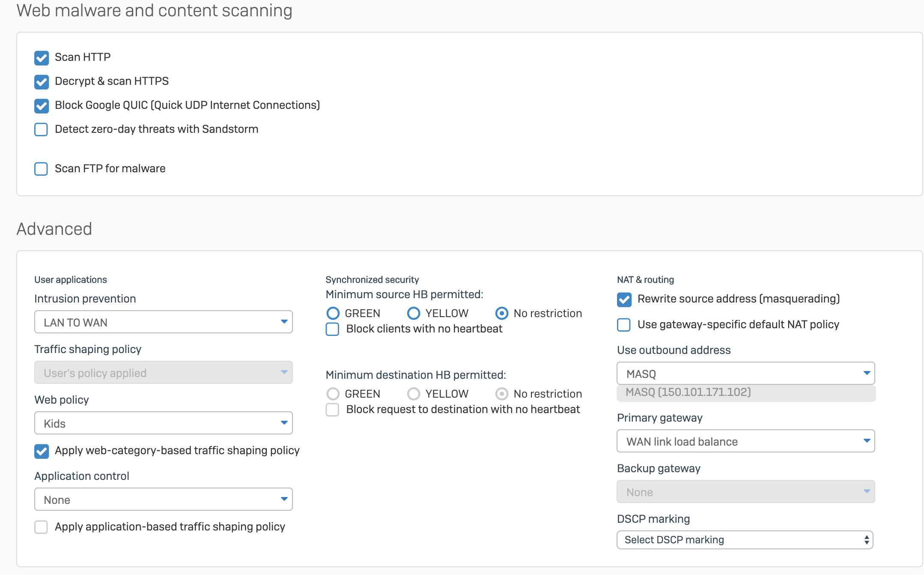924x575 pixels.
Task: Open the Use outbound address MASQ dropdown
Action: 745,374
